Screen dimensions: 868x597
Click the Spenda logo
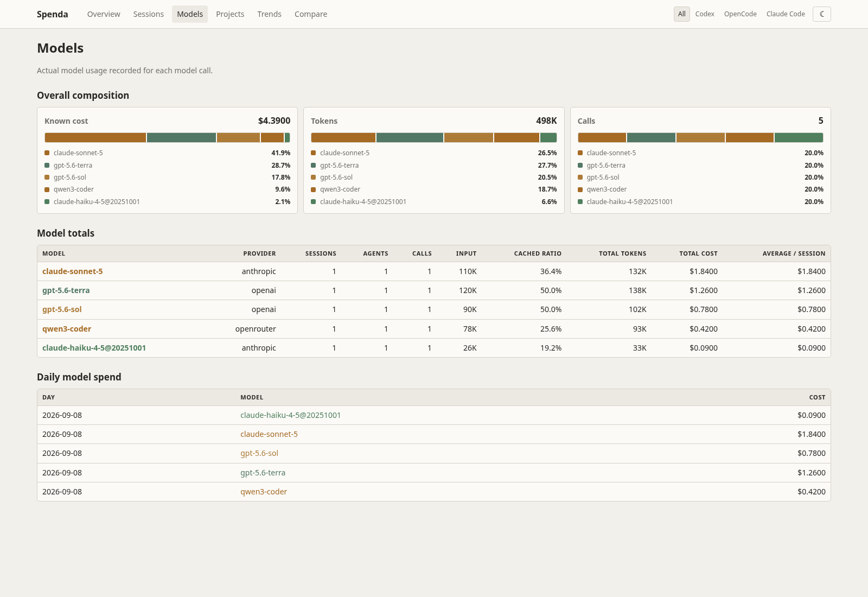tap(53, 14)
